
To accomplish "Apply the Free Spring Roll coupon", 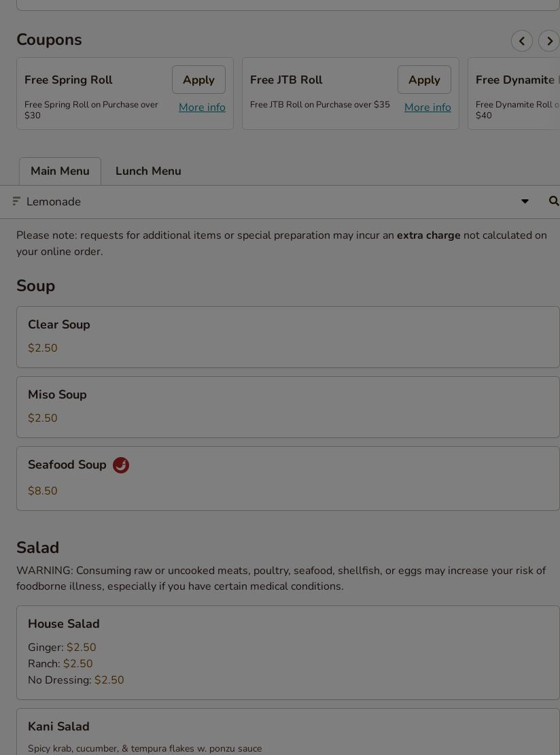I will click(x=198, y=80).
